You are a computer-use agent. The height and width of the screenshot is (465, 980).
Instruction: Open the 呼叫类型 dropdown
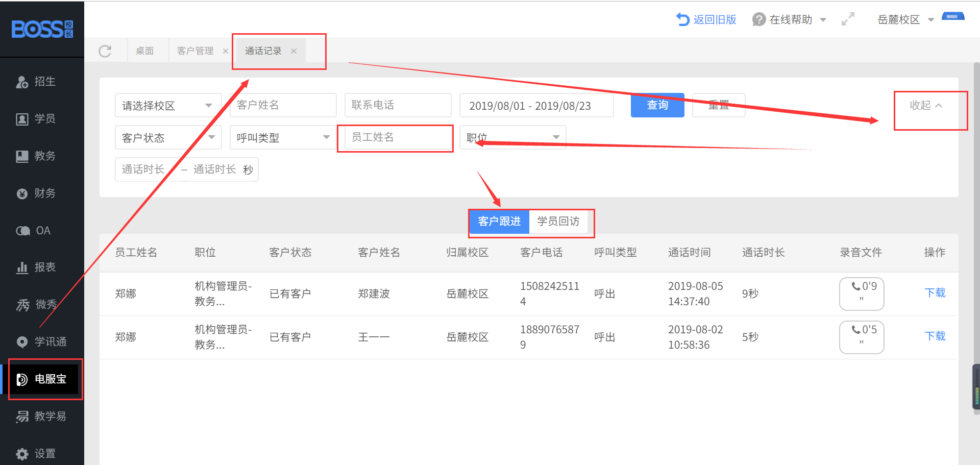click(283, 137)
